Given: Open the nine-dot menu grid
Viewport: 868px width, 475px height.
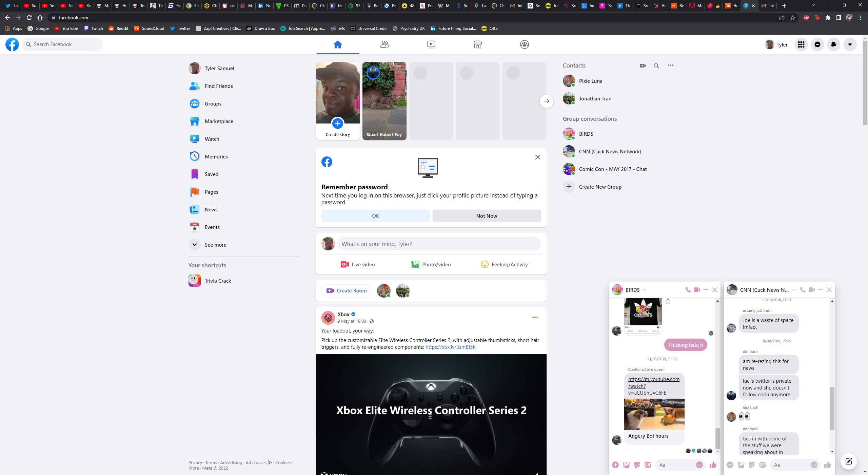Looking at the screenshot, I should (x=801, y=44).
